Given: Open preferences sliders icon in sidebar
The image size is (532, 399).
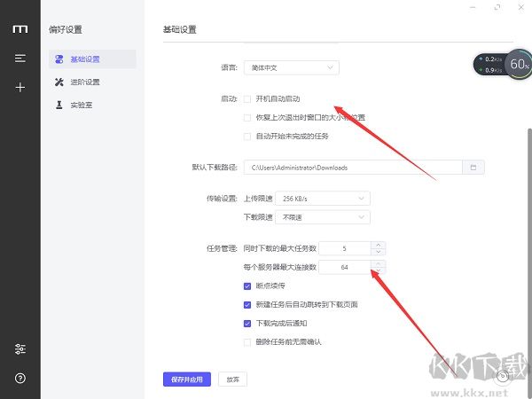Looking at the screenshot, I should tap(20, 348).
